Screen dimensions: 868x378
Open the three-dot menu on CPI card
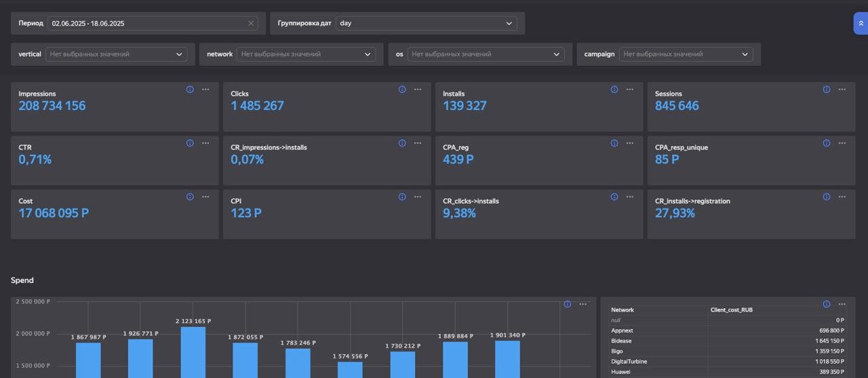click(x=418, y=197)
